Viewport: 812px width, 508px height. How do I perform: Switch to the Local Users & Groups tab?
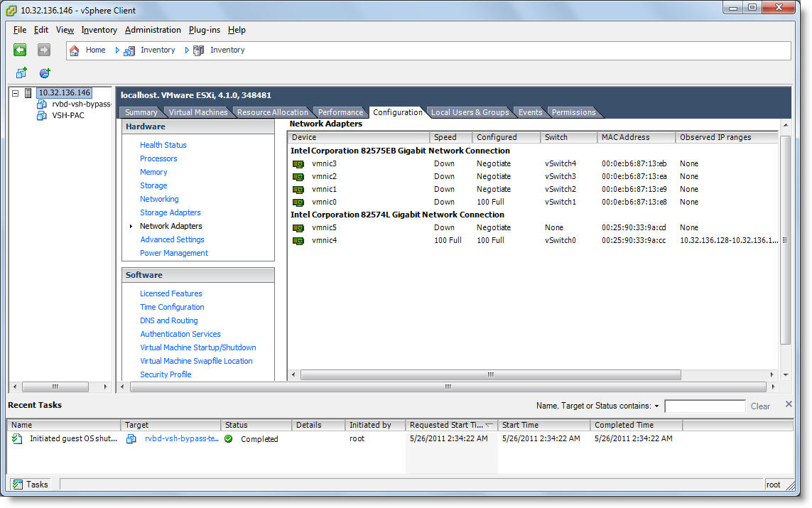pyautogui.click(x=470, y=112)
